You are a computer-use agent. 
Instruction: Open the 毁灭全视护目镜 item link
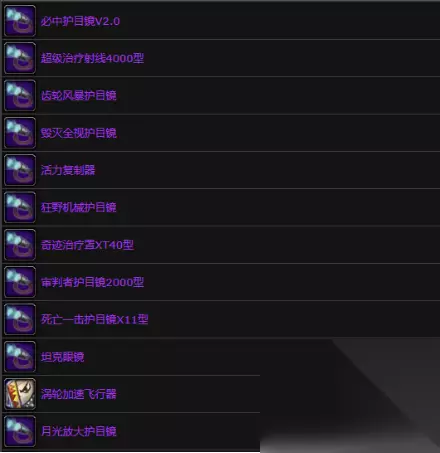[79, 133]
